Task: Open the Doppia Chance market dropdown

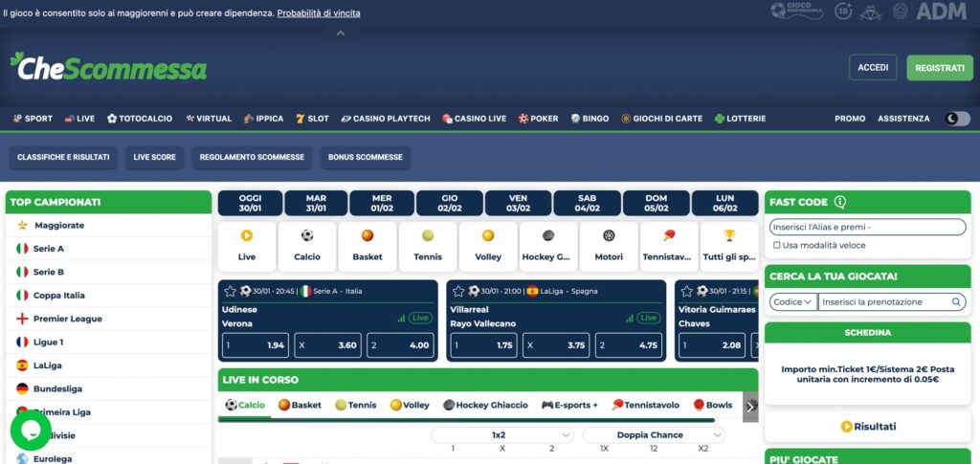Action: pyautogui.click(x=654, y=435)
